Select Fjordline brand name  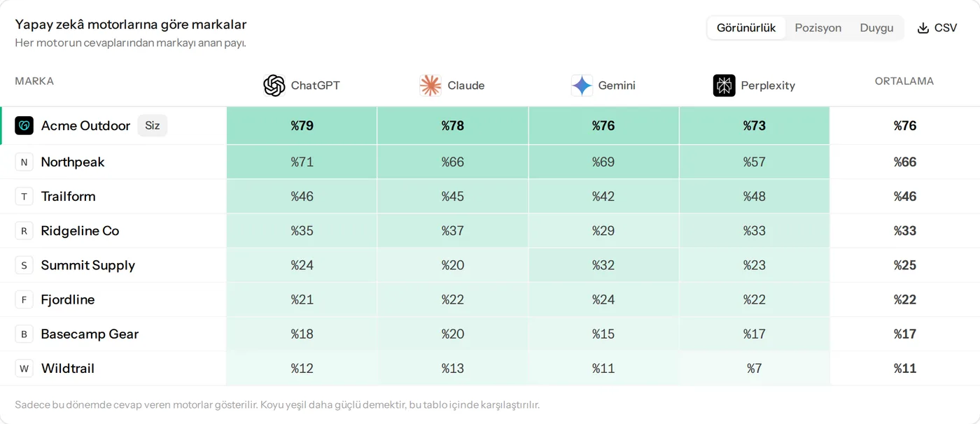(68, 299)
